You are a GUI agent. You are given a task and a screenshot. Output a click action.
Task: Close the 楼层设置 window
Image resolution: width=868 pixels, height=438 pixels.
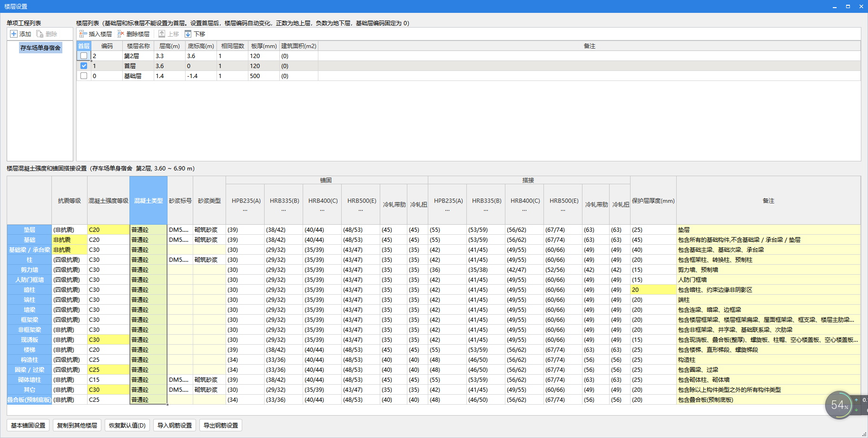point(861,7)
